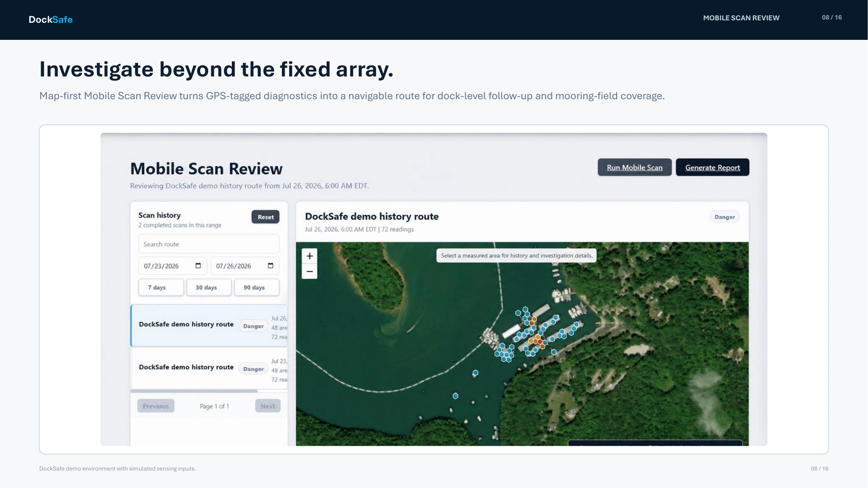Open the end date field 07/26/2026

pyautogui.click(x=245, y=266)
